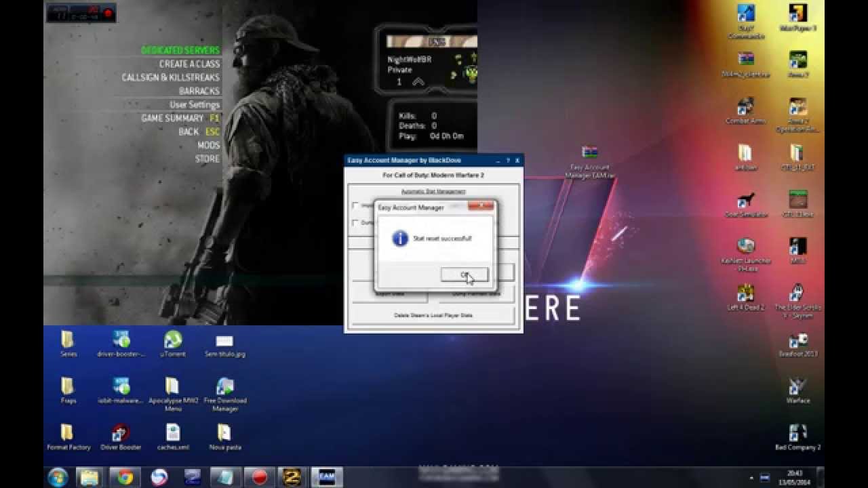Launch Bad Company 2 shortcut
The width and height of the screenshot is (868, 488).
798,438
